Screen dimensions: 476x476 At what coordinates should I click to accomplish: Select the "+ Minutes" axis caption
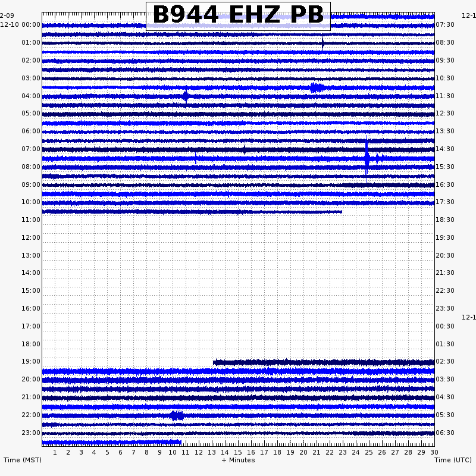click(x=239, y=460)
